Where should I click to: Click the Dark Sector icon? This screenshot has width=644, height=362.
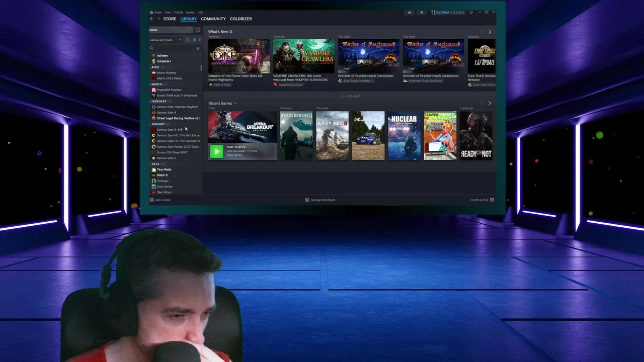tap(154, 187)
